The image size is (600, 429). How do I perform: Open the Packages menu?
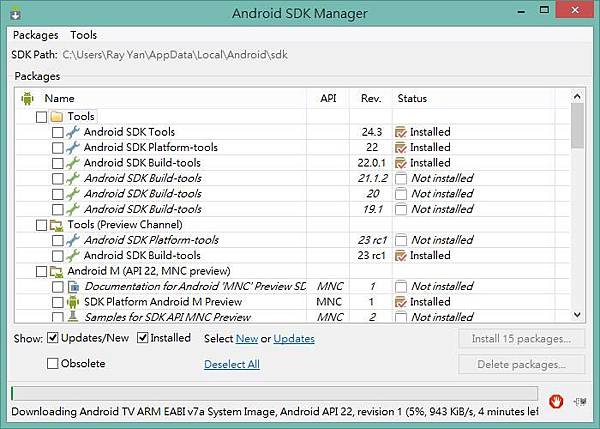point(36,35)
